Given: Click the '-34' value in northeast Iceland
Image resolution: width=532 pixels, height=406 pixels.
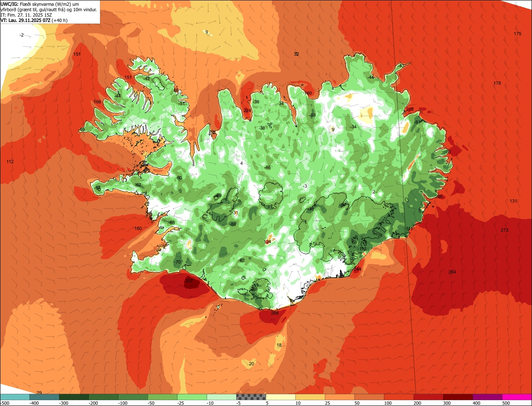Looking at the screenshot, I should pos(353,127).
